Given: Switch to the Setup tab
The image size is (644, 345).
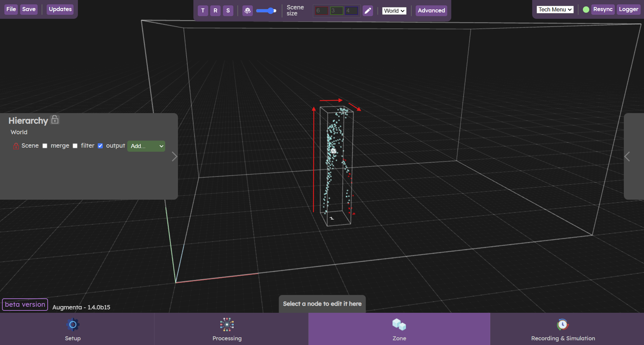Looking at the screenshot, I should pyautogui.click(x=73, y=329).
